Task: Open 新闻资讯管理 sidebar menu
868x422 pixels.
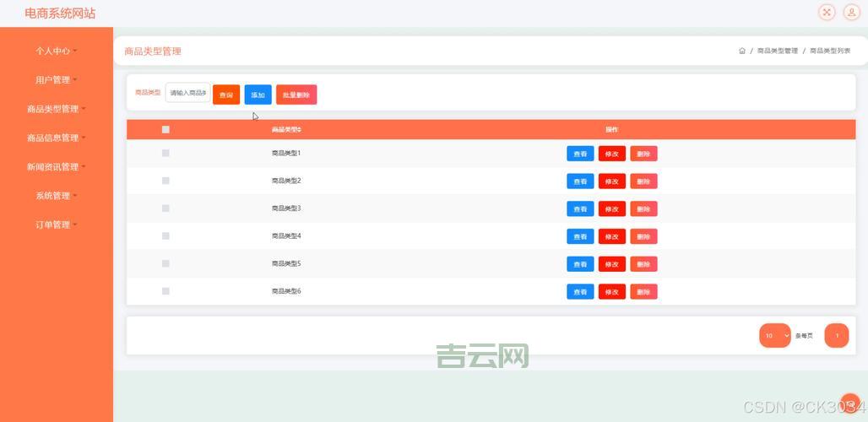Action: click(56, 167)
